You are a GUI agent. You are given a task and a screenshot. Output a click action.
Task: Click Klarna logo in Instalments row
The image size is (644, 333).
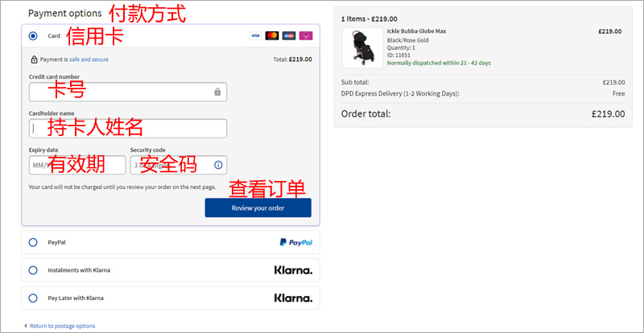(x=293, y=270)
